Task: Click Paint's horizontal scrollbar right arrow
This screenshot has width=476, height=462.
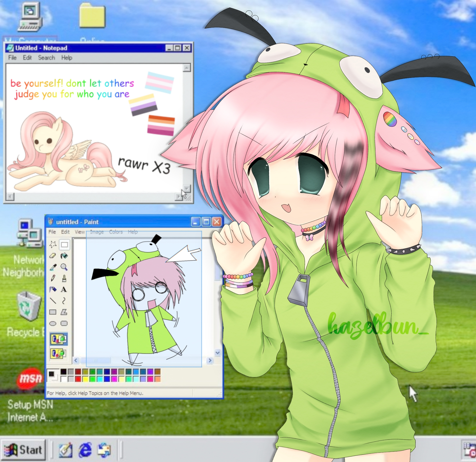Action: pyautogui.click(x=210, y=360)
